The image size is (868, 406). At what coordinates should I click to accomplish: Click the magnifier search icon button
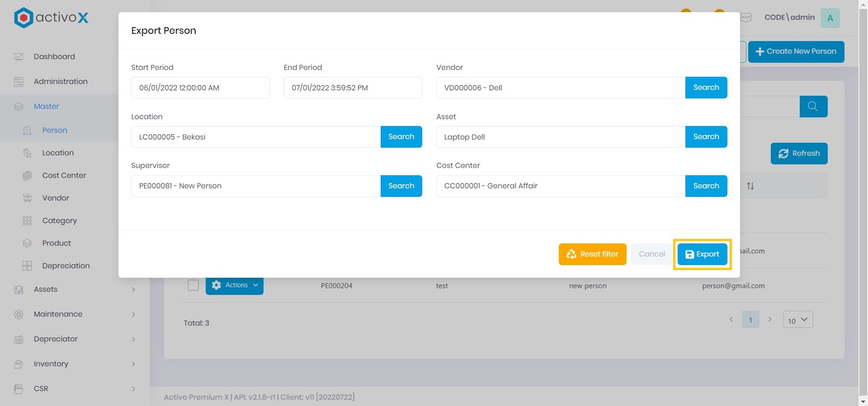813,106
